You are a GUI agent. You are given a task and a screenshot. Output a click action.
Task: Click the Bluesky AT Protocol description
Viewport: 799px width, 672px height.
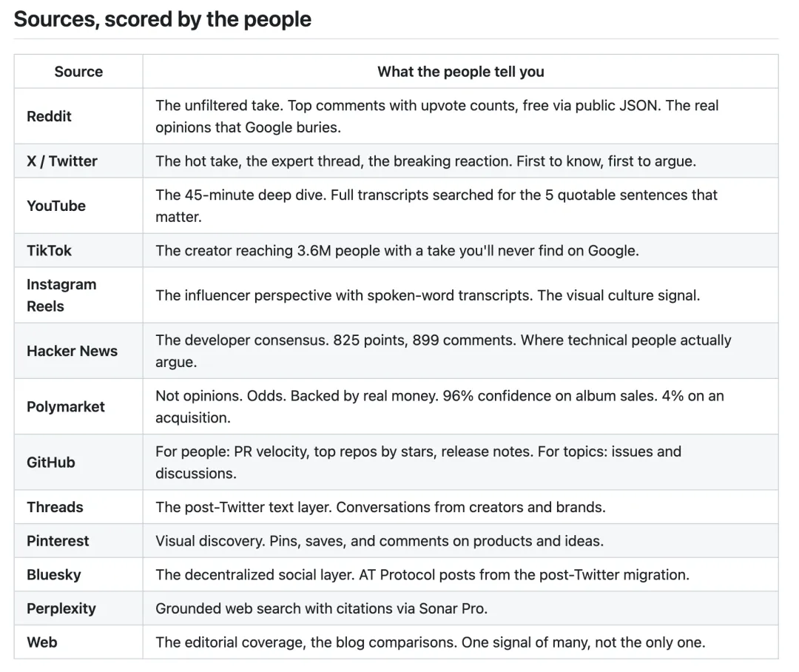pos(422,574)
